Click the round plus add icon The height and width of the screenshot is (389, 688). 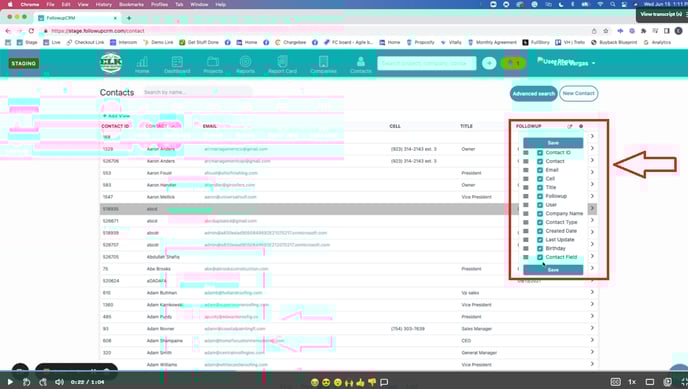coord(489,63)
